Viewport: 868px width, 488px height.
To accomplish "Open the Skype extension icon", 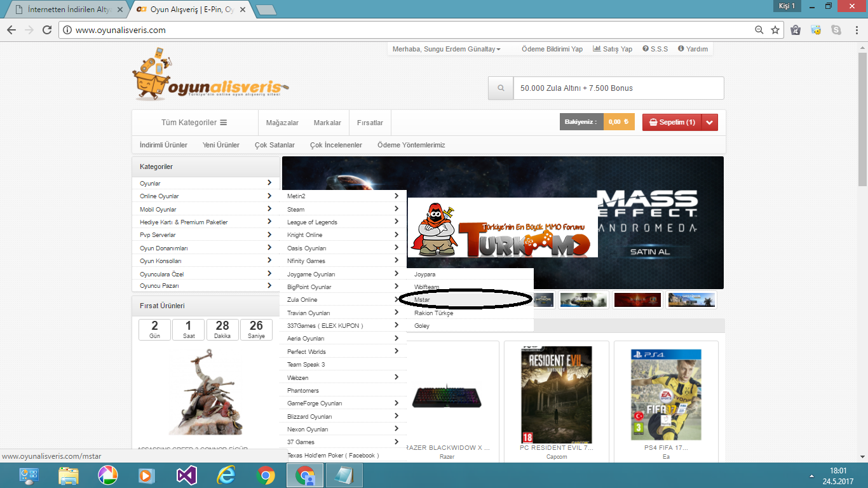I will (x=836, y=30).
